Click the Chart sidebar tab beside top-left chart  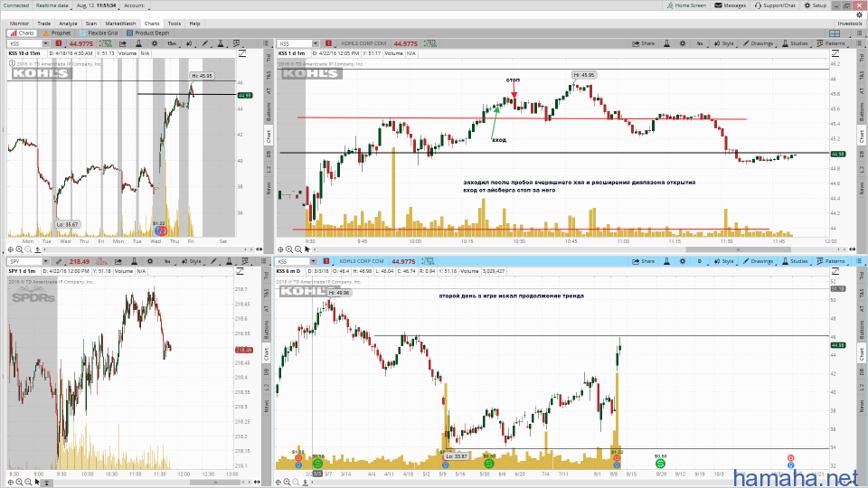coord(269,135)
